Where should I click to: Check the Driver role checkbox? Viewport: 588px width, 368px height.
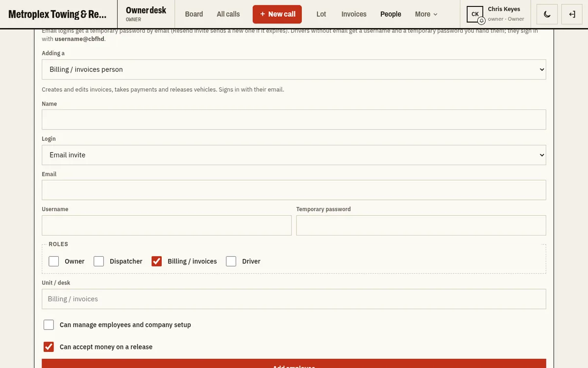tap(231, 261)
